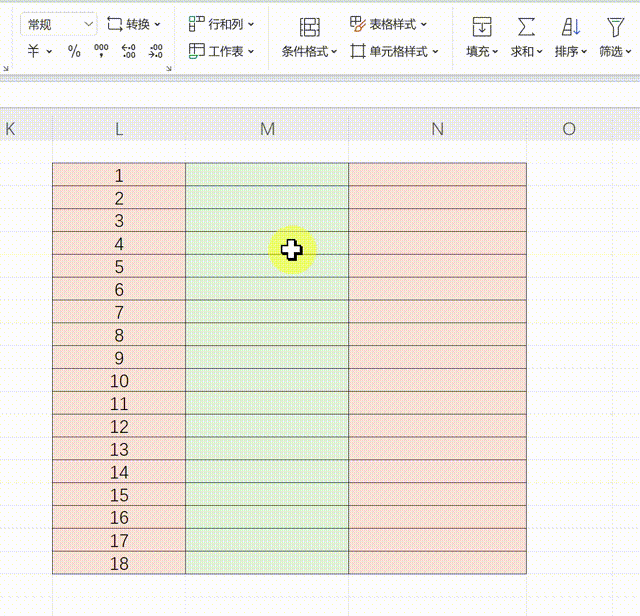Select column K header

pyautogui.click(x=26, y=129)
